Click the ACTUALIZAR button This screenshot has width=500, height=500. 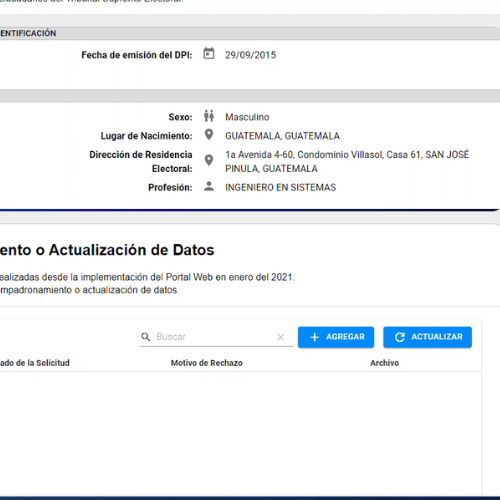click(428, 337)
